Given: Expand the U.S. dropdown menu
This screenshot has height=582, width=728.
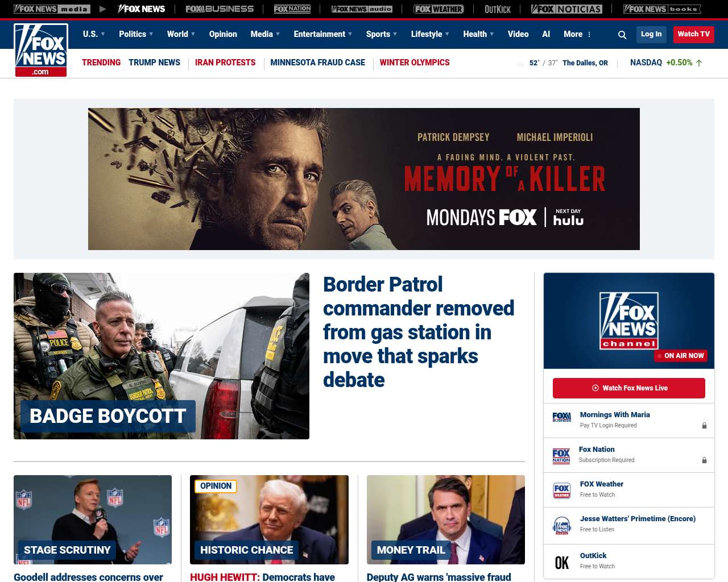Looking at the screenshot, I should click(x=94, y=34).
